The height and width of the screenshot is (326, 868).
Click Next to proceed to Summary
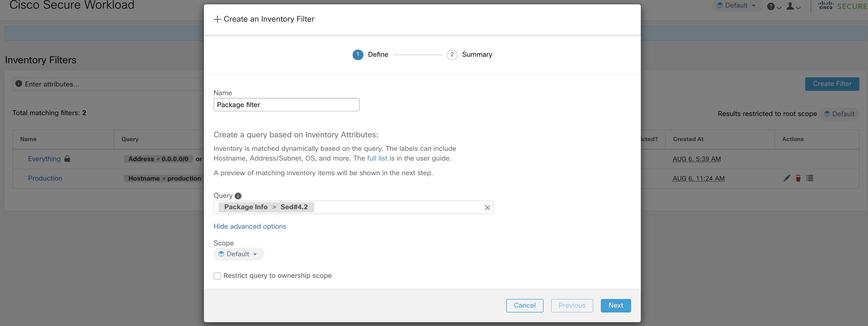pyautogui.click(x=615, y=305)
